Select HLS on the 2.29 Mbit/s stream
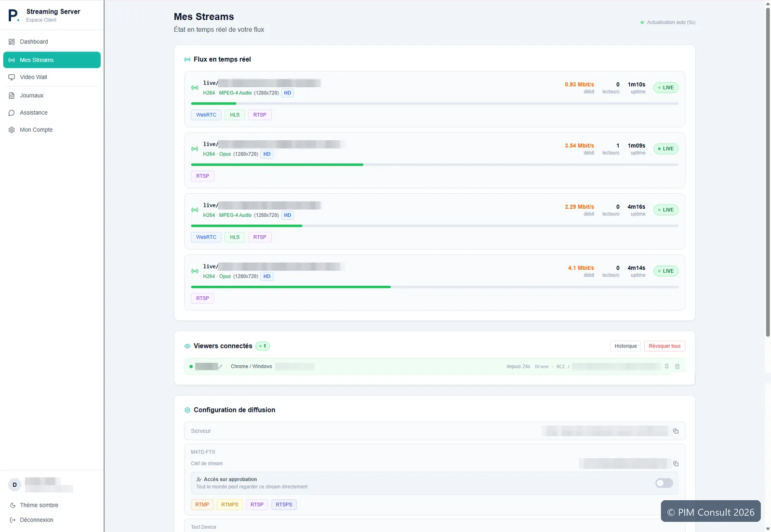 coord(235,237)
